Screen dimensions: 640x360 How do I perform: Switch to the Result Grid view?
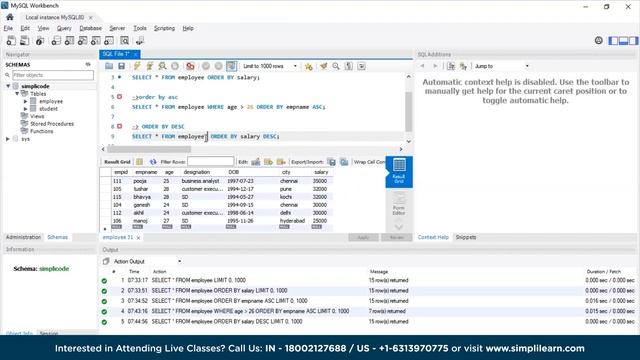pyautogui.click(x=399, y=171)
